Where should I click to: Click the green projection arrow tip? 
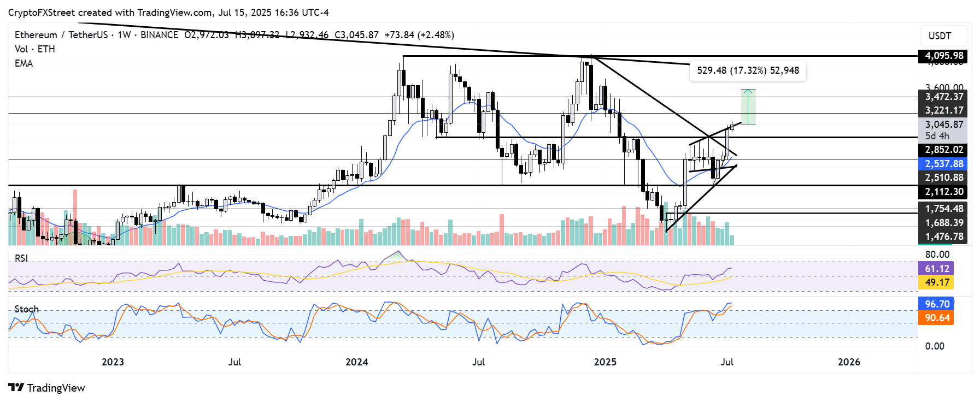click(x=748, y=90)
